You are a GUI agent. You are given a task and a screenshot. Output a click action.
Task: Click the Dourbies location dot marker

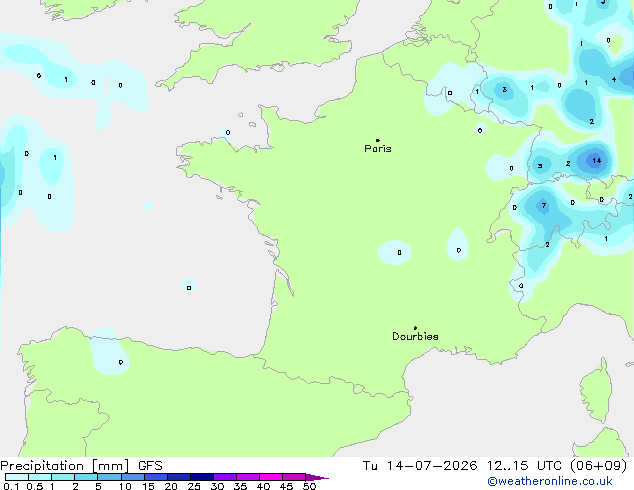pos(415,328)
